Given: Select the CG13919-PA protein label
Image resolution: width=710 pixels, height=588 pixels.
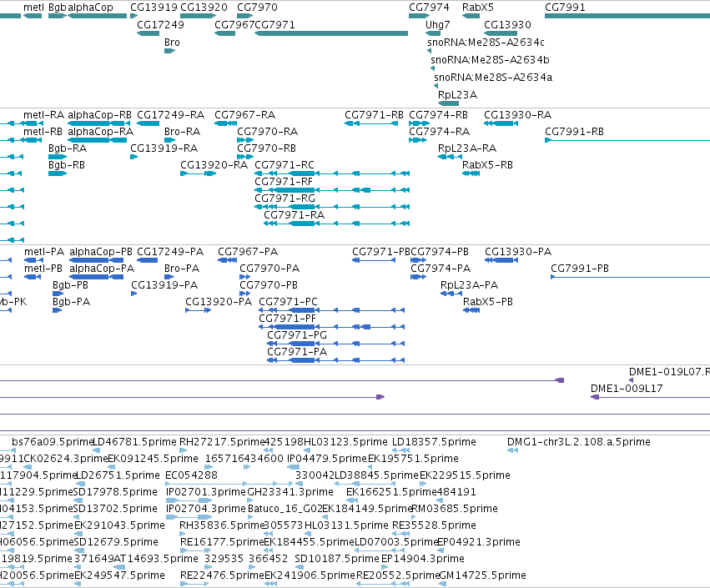Looking at the screenshot, I should tap(164, 285).
